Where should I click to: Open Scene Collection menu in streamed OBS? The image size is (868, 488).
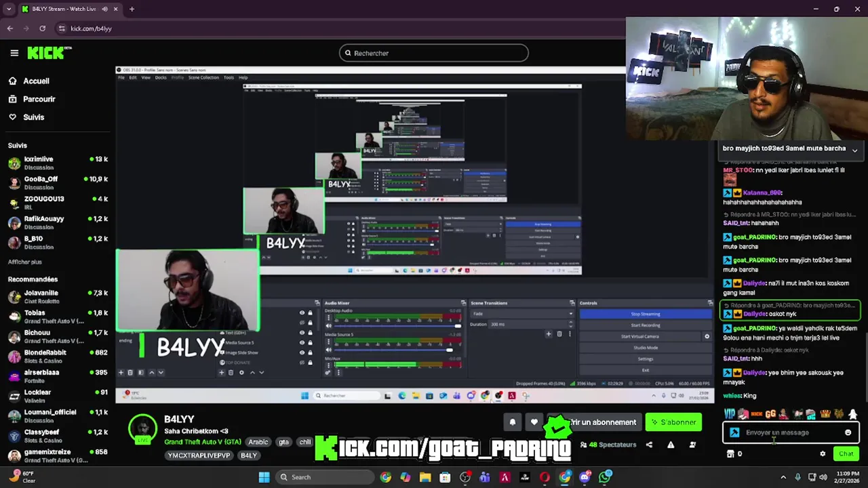pos(203,77)
